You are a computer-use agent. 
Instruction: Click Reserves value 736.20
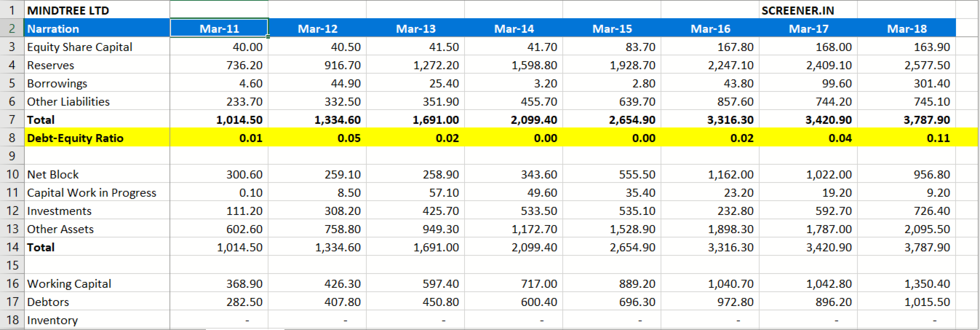pyautogui.click(x=244, y=65)
